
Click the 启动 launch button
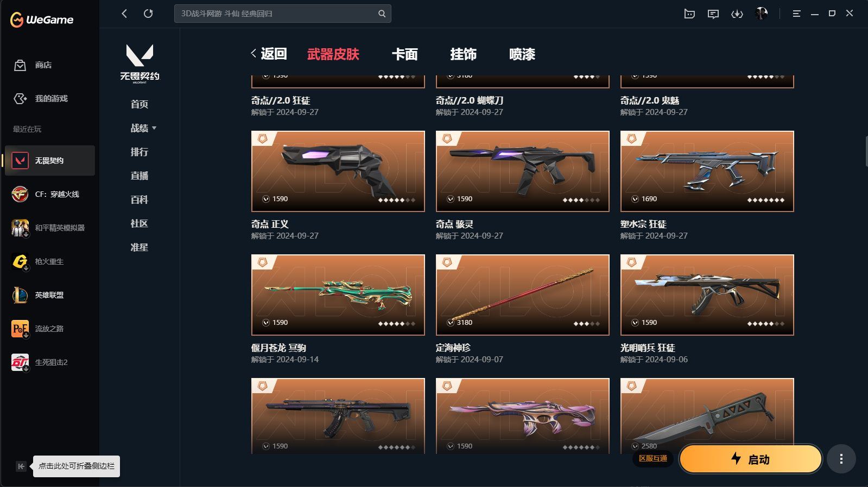(750, 459)
